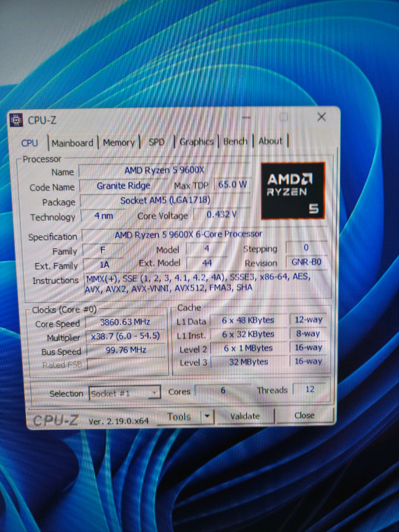Screen dimensions: 399x532
Task: Open the About tab
Action: click(270, 141)
